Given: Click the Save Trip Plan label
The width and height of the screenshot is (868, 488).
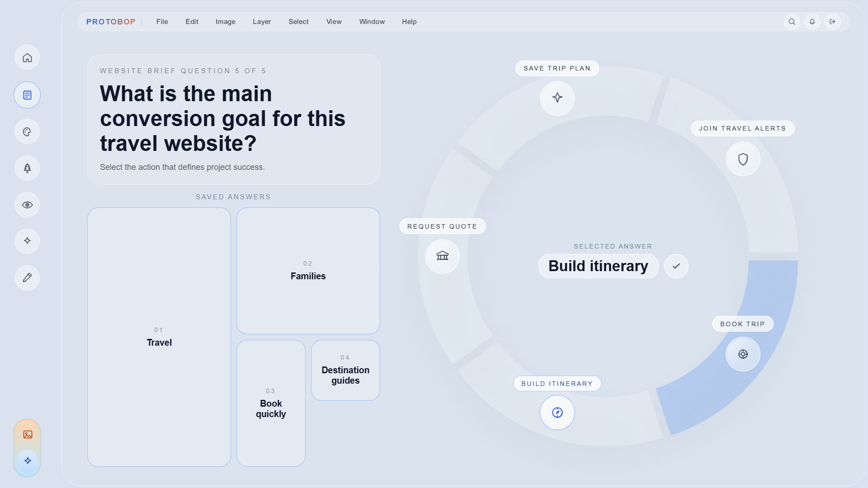Looking at the screenshot, I should point(557,68).
